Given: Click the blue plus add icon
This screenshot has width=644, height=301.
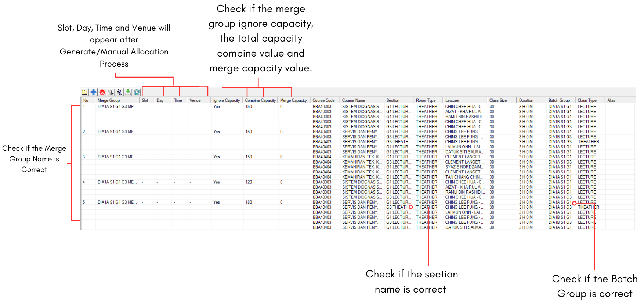Looking at the screenshot, I should click(94, 92).
